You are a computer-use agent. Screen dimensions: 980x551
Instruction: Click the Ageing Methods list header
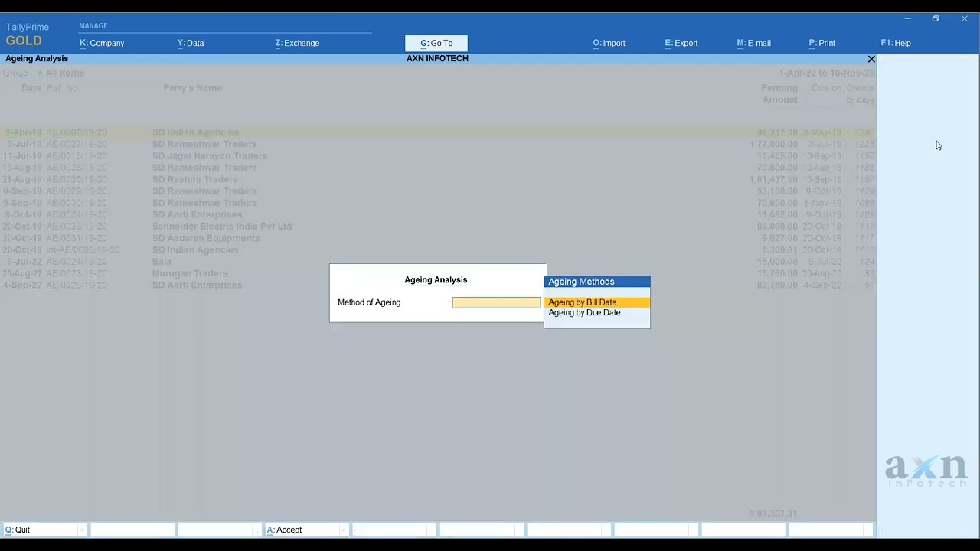pos(597,282)
